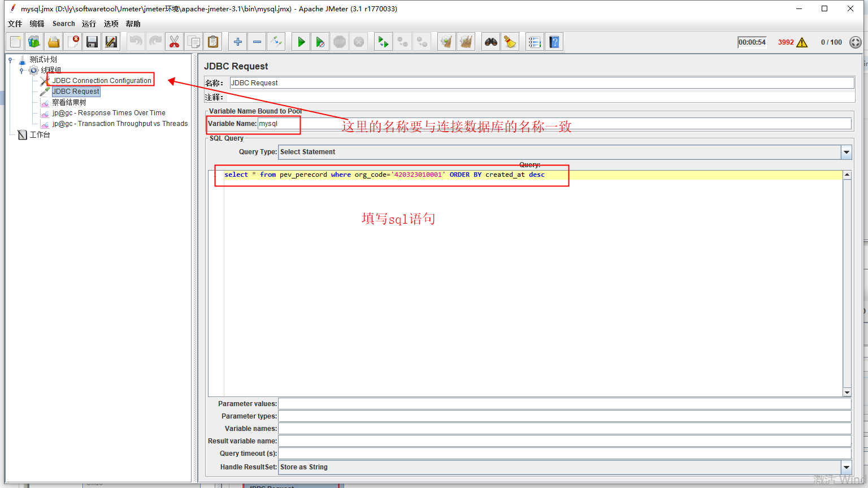The height and width of the screenshot is (488, 868).
Task: Click the 名称 name field
Action: tap(542, 83)
